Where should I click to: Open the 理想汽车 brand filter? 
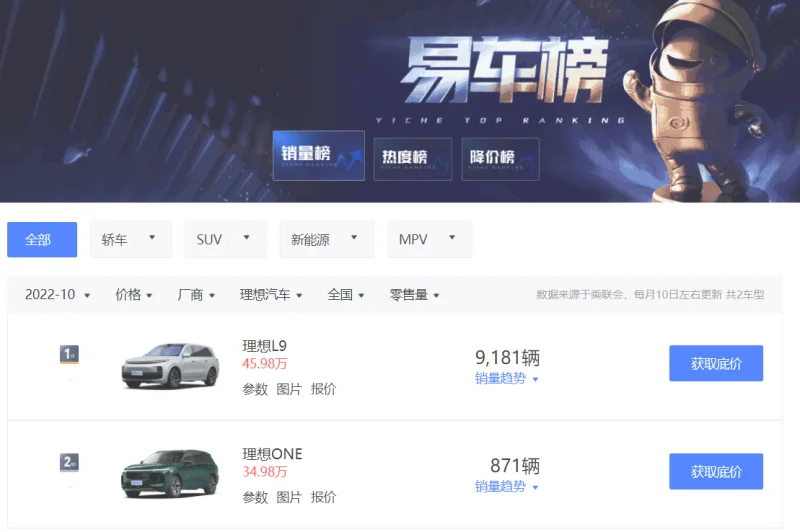click(x=271, y=295)
